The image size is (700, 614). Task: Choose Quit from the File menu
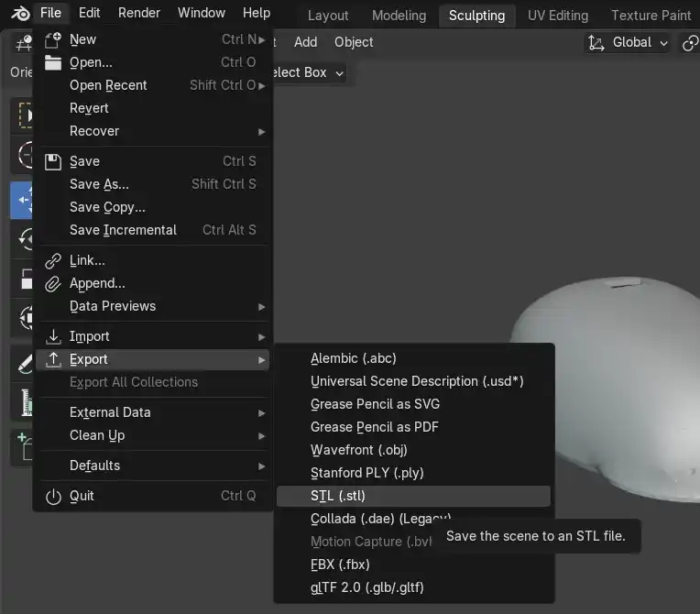click(x=152, y=496)
